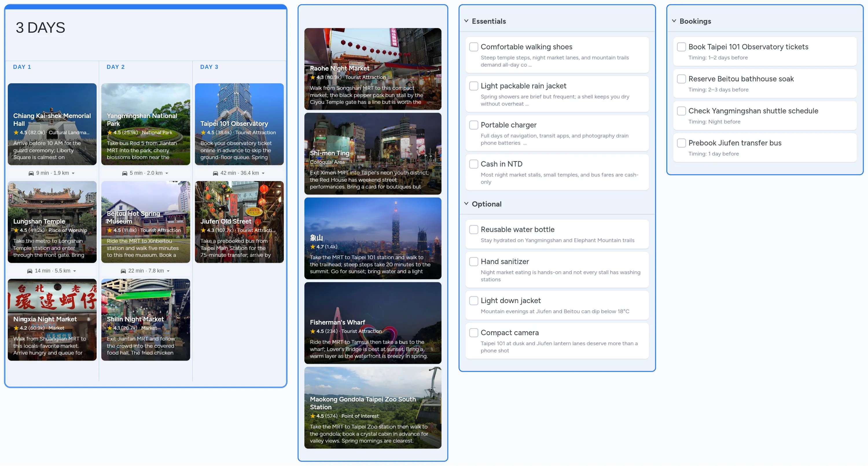The width and height of the screenshot is (868, 466).
Task: Click car icon for 22 min route
Action: [x=123, y=271]
